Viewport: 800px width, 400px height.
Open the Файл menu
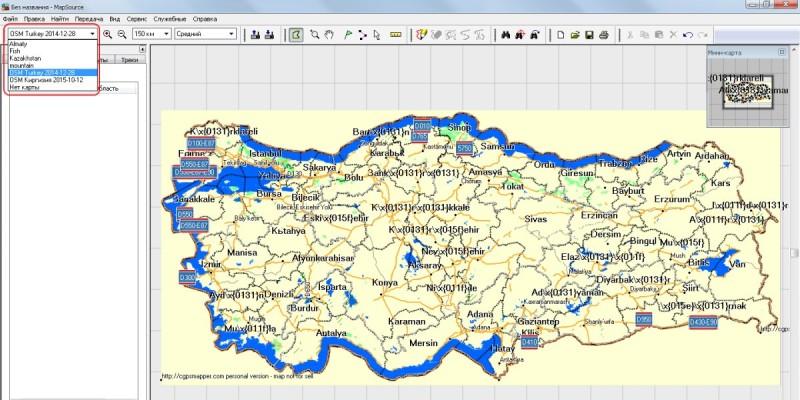click(x=10, y=19)
